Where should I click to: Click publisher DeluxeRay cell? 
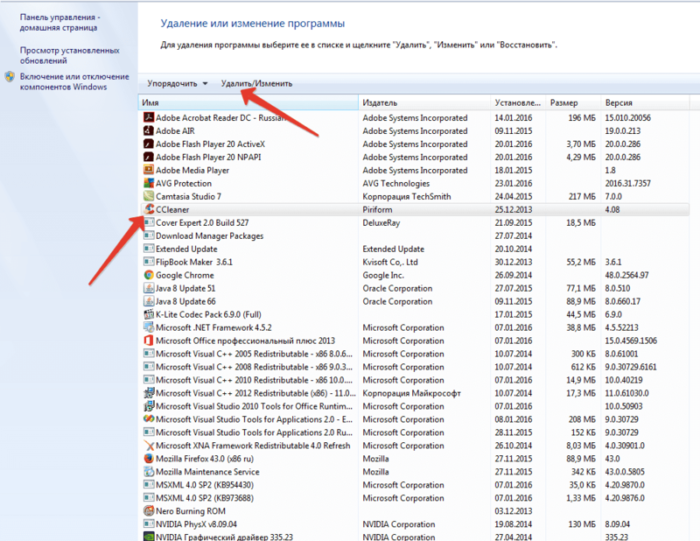[381, 222]
